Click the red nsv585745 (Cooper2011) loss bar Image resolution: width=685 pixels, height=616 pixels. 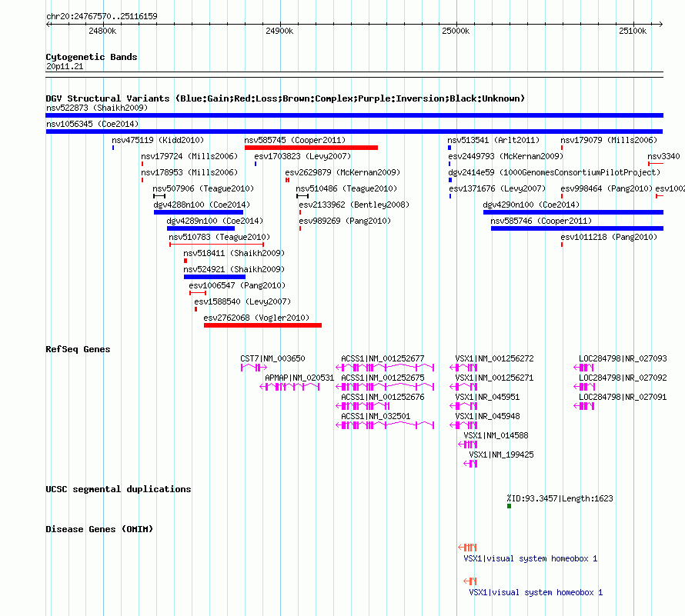pyautogui.click(x=311, y=148)
